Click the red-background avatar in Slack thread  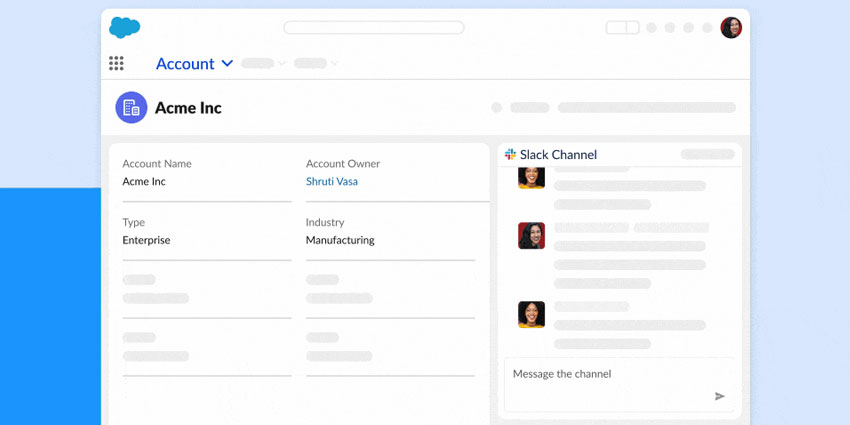click(531, 236)
